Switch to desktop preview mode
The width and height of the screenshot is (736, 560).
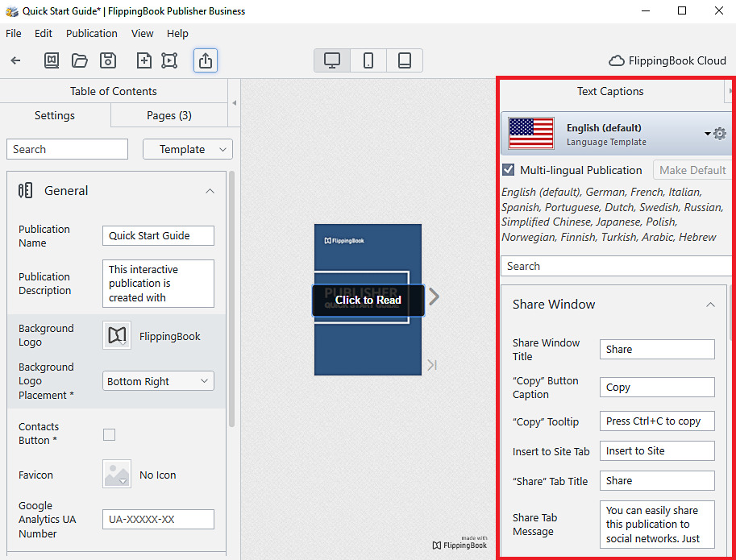click(332, 60)
